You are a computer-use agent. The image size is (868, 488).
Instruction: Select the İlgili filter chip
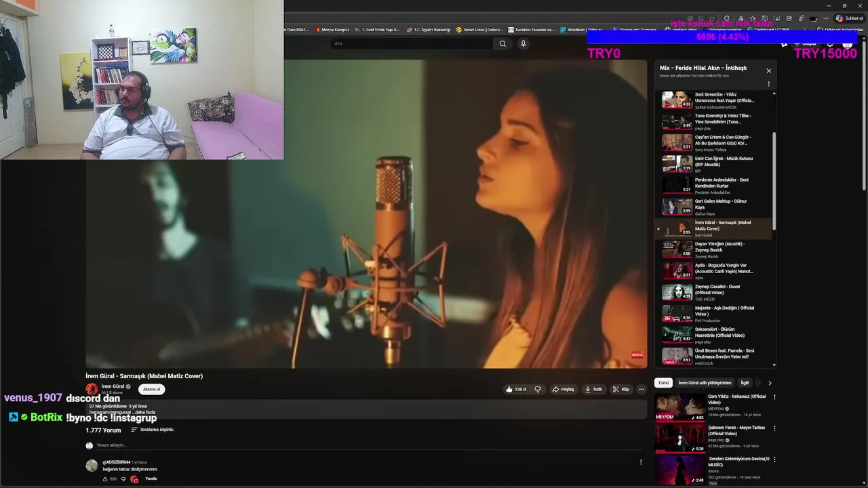click(x=745, y=383)
